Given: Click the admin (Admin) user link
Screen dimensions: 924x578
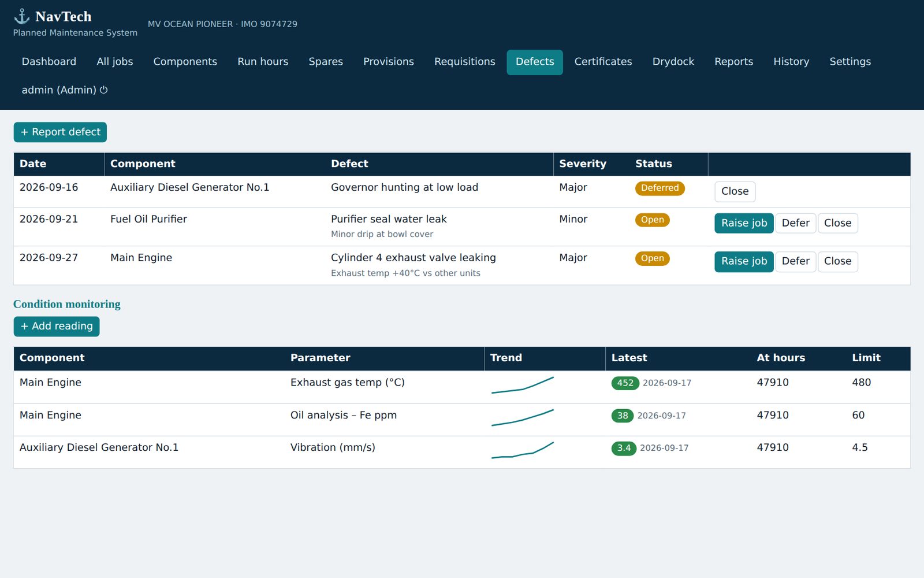Looking at the screenshot, I should [65, 90].
